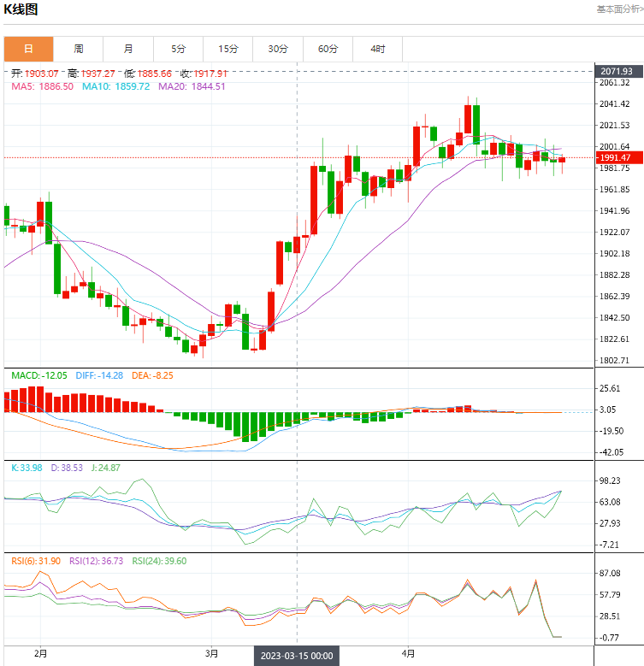Click the MA10: 1859.72 label
The width and height of the screenshot is (644, 666).
pyautogui.click(x=116, y=86)
